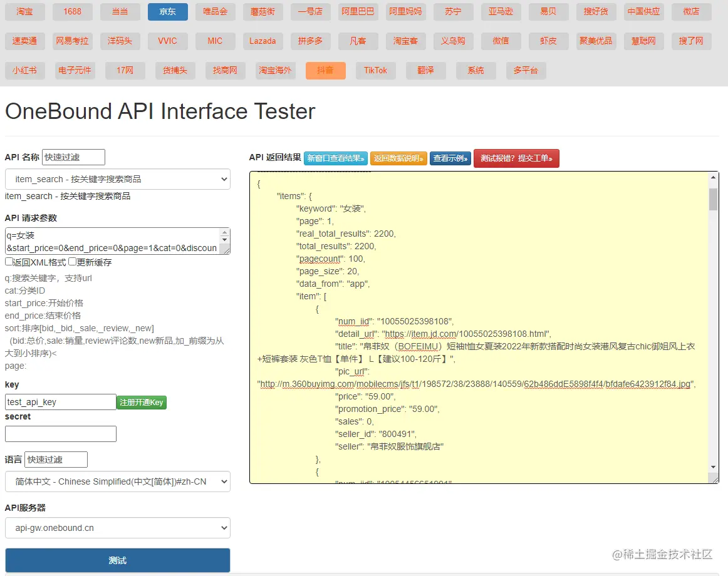Click the key input with test_api_key

(60, 402)
